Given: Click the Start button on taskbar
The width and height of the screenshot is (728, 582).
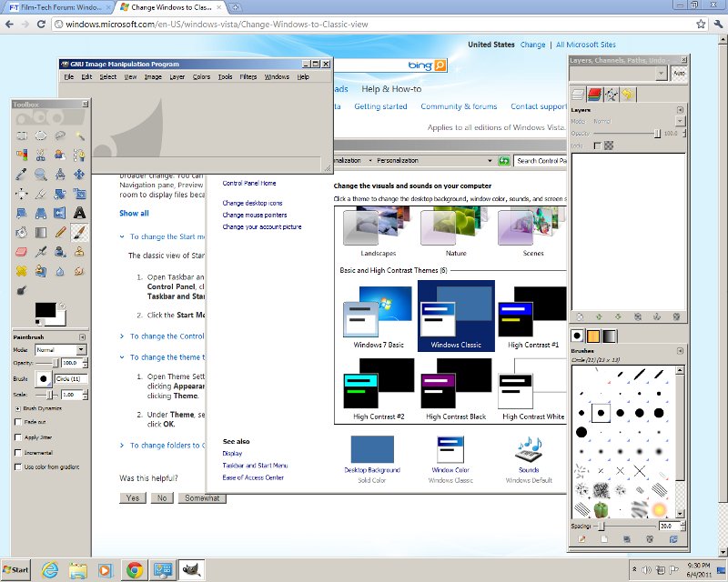Looking at the screenshot, I should [15, 569].
